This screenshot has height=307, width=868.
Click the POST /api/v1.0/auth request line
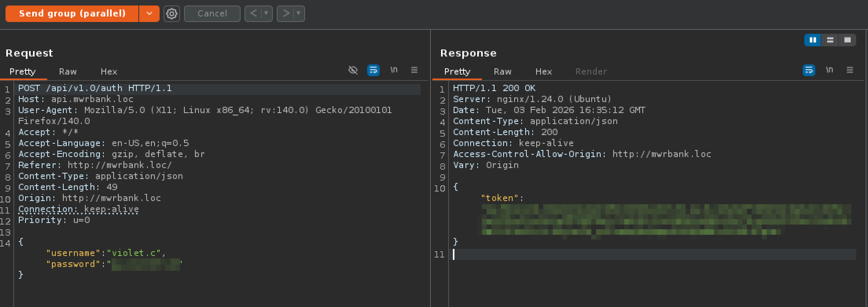(95, 88)
